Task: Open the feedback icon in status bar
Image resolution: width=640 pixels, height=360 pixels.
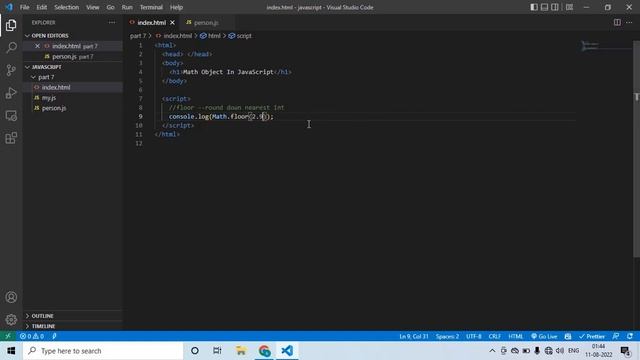Action: [x=616, y=336]
